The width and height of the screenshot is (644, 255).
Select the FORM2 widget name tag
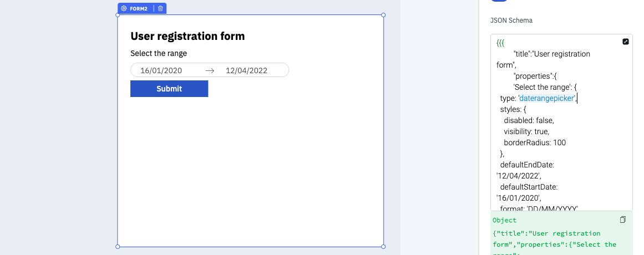138,9
